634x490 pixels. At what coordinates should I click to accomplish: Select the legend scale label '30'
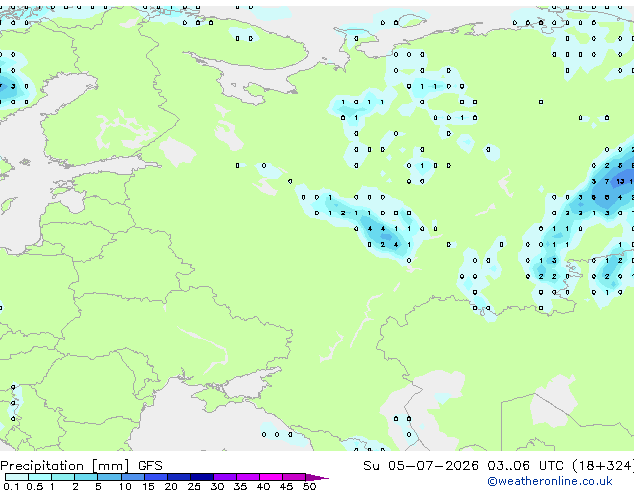[x=217, y=486]
